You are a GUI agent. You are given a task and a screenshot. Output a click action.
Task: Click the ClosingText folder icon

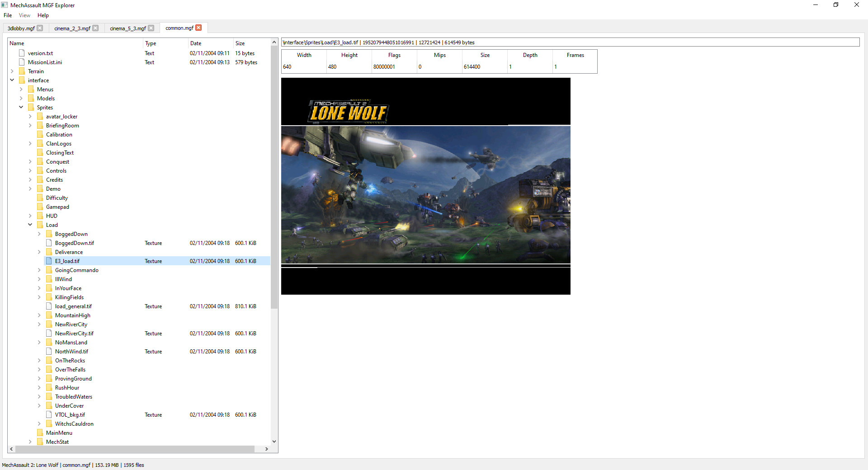point(40,153)
